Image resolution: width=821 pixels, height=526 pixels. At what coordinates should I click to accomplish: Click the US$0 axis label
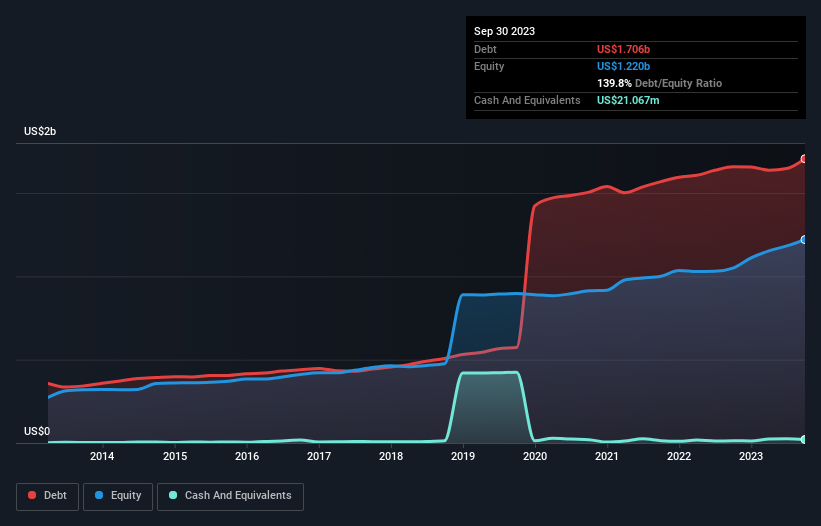pos(37,431)
